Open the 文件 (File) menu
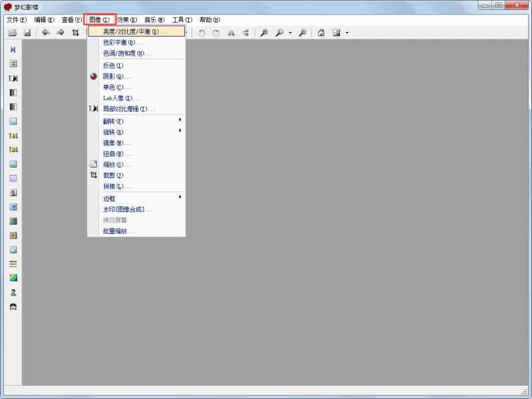This screenshot has width=532, height=399. tap(16, 20)
